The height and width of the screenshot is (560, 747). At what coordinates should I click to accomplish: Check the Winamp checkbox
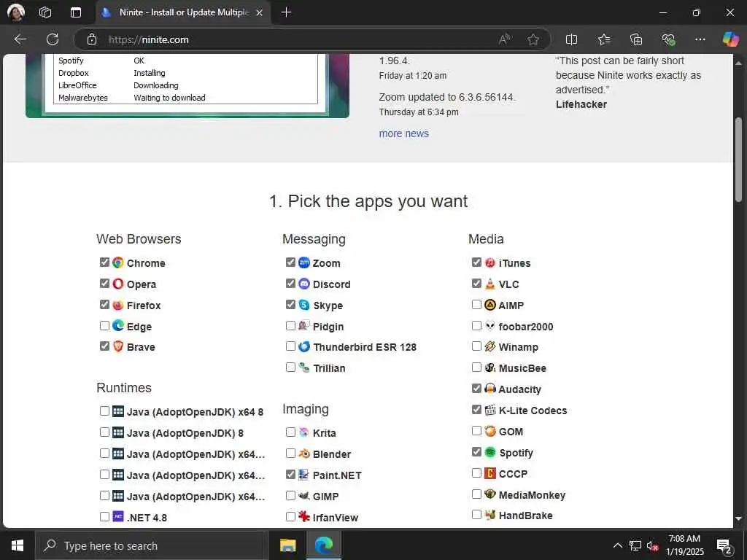476,346
